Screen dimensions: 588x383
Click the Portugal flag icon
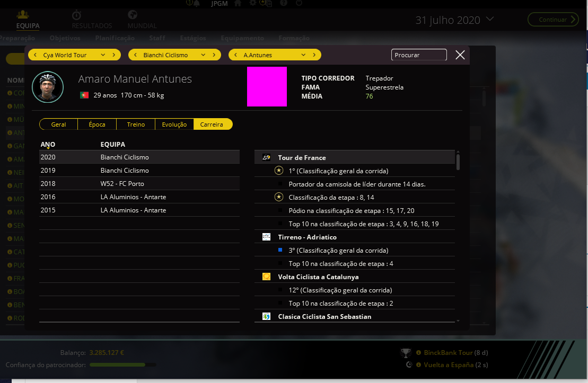[84, 95]
